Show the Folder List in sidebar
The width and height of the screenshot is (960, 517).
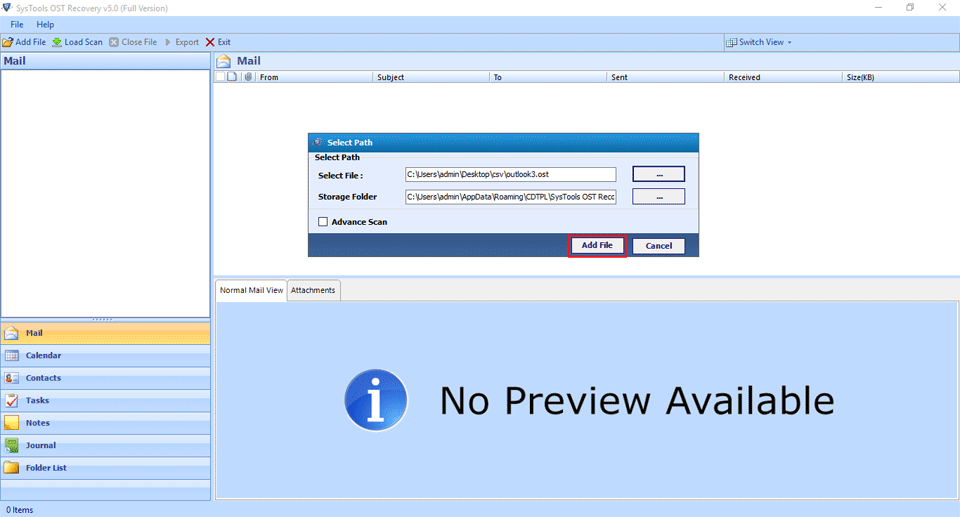tap(46, 468)
